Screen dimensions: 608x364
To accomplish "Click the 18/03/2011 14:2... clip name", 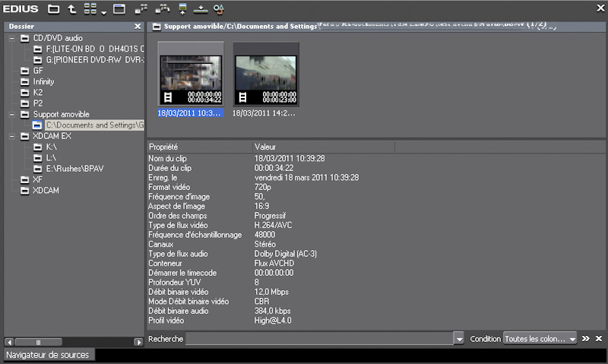I will (264, 113).
